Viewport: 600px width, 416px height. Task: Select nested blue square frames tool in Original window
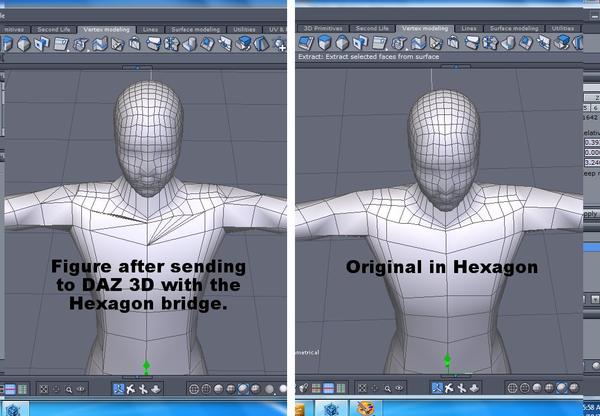coord(360,42)
